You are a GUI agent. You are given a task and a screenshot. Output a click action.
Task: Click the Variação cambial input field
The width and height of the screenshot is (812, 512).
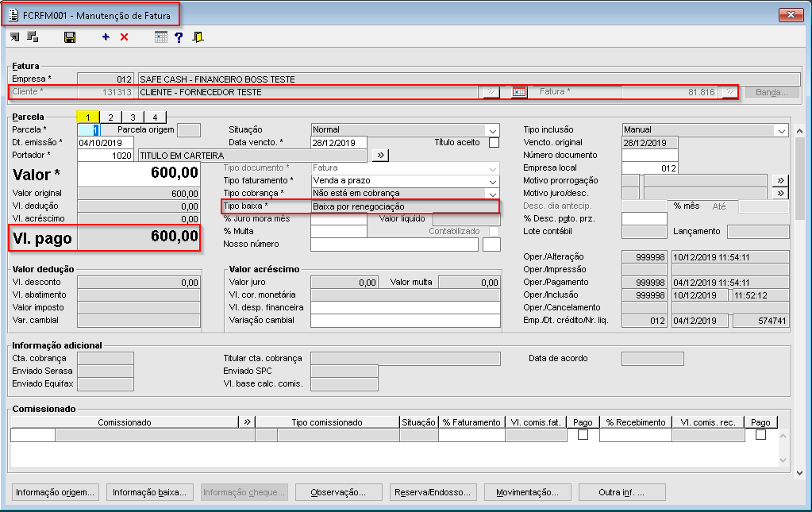pyautogui.click(x=406, y=321)
